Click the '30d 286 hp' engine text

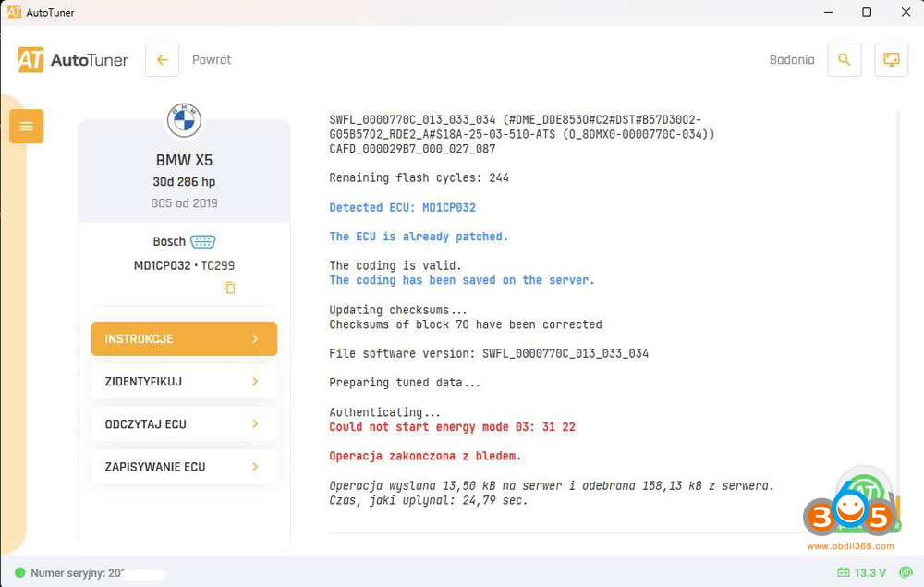184,182
